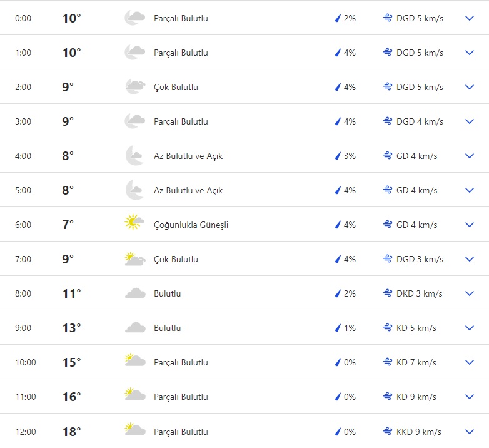
Task: Click the moon-cloud icon in the 0:00 row
Action: [134, 18]
